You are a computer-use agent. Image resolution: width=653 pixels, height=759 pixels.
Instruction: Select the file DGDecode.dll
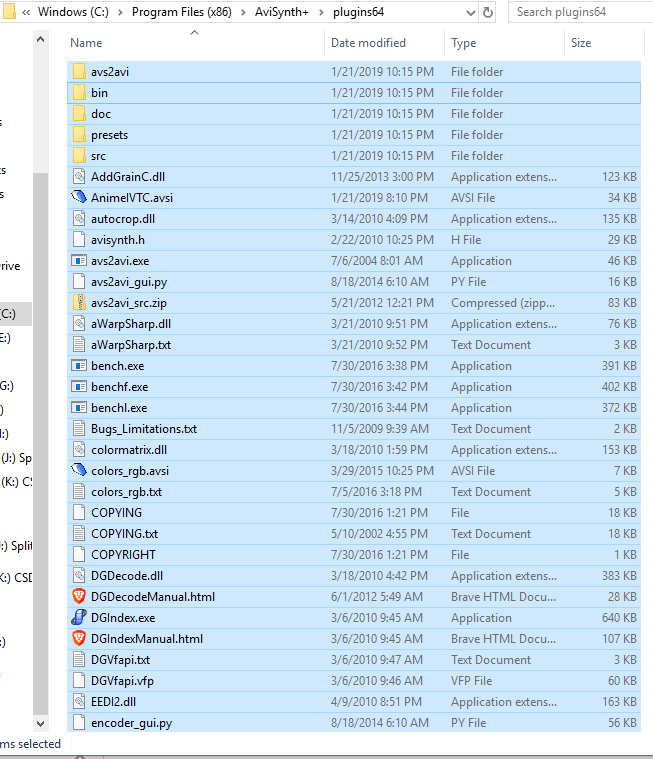click(127, 576)
